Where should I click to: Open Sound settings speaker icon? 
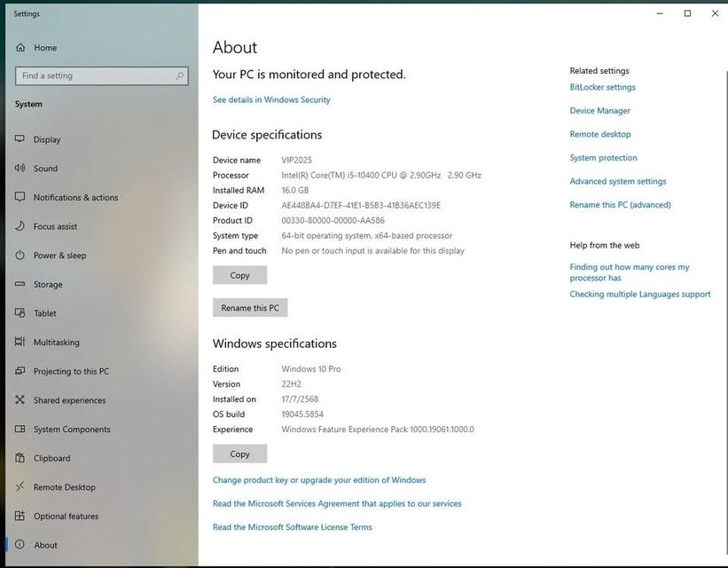[x=20, y=169]
